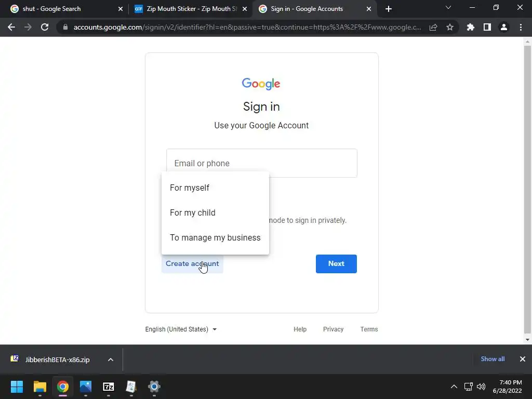The image size is (532, 399).
Task: Select the Sign in - Google Accounts tab
Action: coord(314,9)
